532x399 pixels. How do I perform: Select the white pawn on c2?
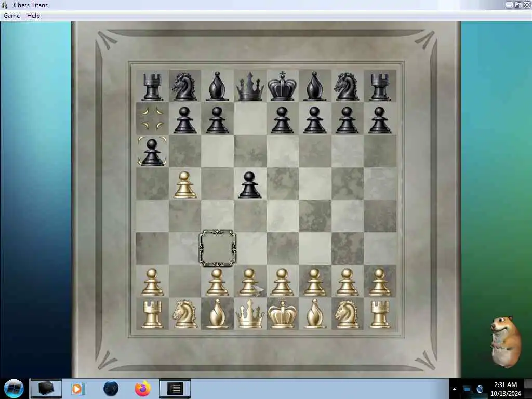217,282
